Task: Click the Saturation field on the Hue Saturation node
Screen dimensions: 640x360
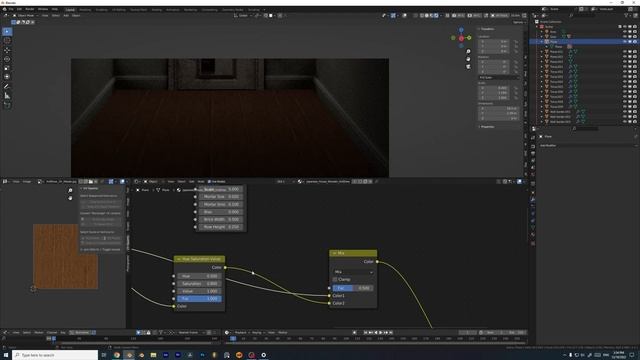Action: point(200,284)
